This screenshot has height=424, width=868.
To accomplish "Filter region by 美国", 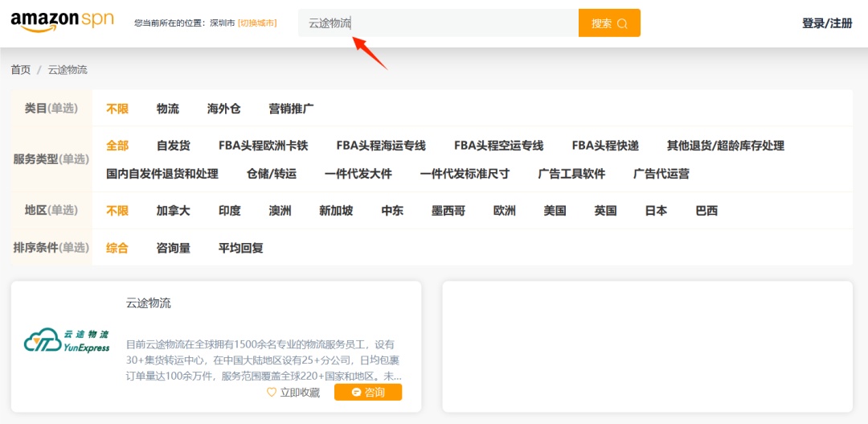I will [555, 211].
